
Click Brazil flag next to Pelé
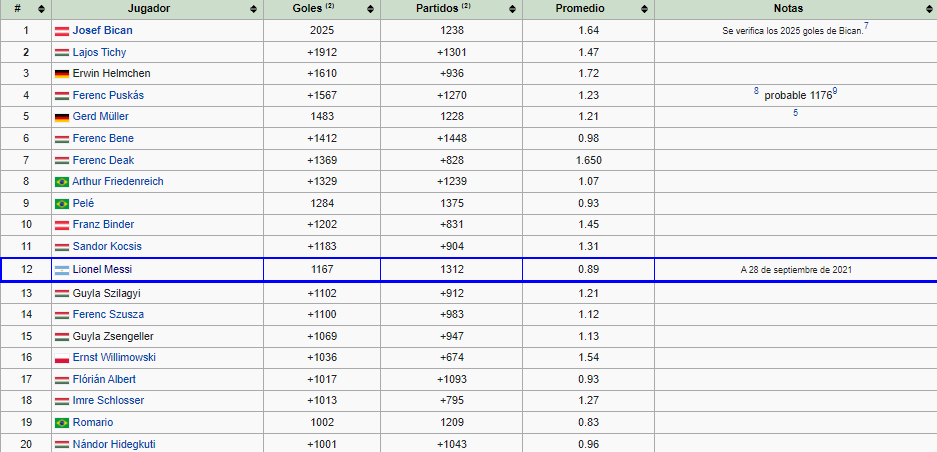click(62, 204)
